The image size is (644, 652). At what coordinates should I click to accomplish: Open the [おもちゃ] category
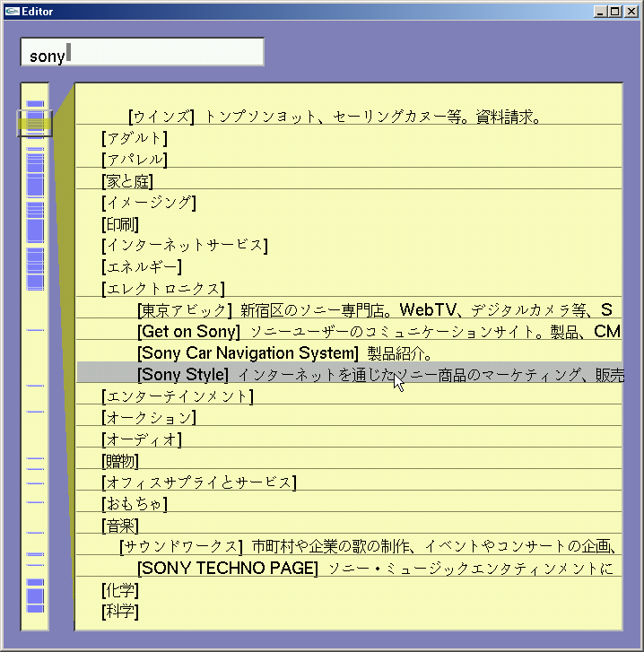click(x=135, y=504)
